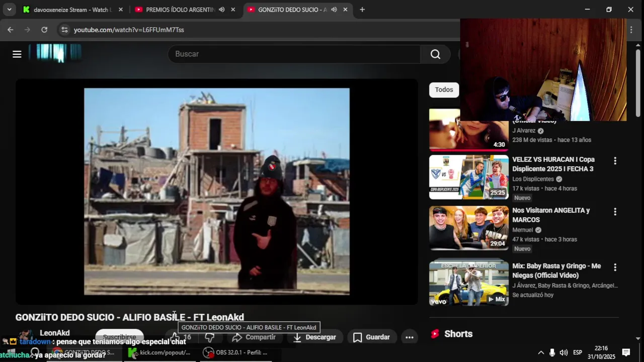Open OBS 32.0.1 taskbar item
644x362 pixels.
[235, 352]
